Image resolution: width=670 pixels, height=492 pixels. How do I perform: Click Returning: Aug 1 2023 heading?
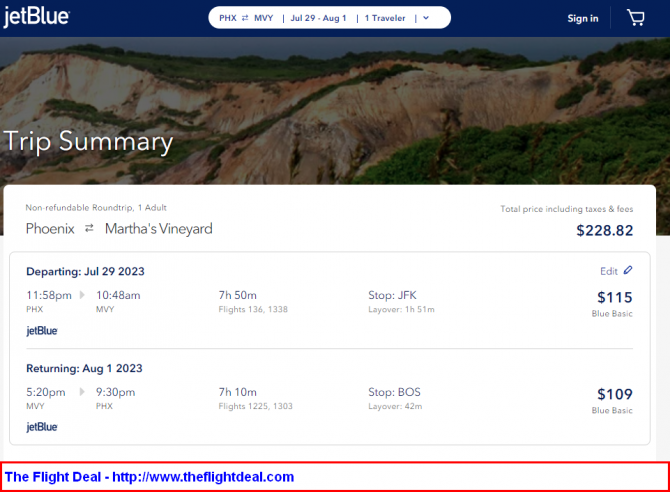(84, 368)
